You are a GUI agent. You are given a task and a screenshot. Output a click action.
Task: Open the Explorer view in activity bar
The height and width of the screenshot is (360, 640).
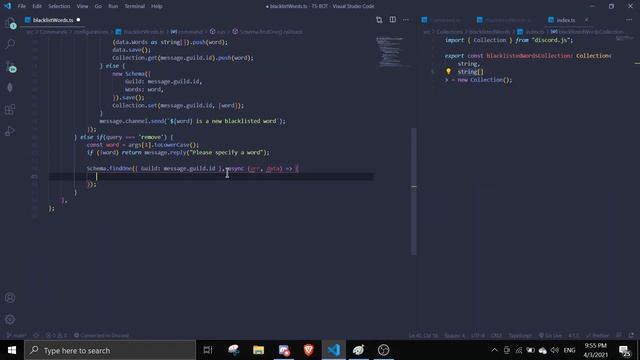pyautogui.click(x=10, y=23)
